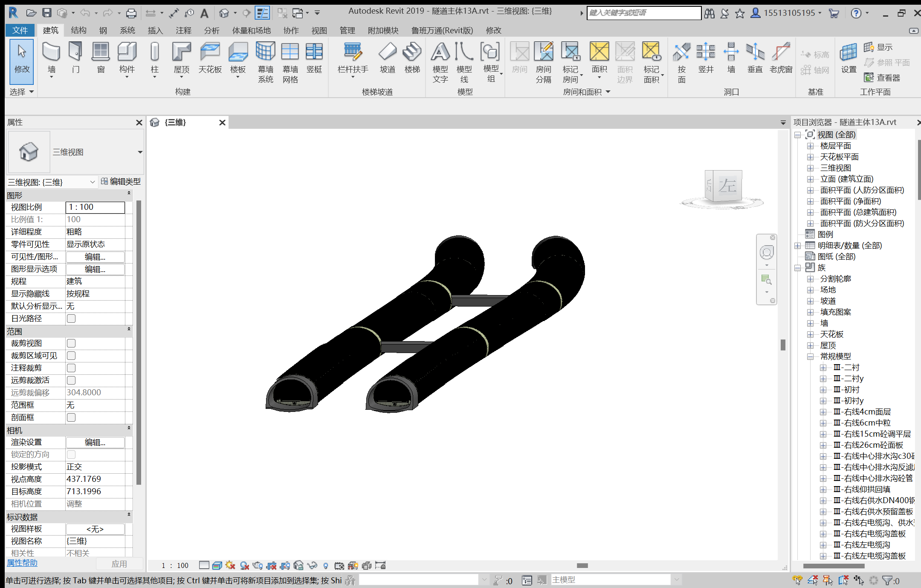The width and height of the screenshot is (921, 588).
Task: Toggle the 裁剪区域可见 checkbox
Action: pyautogui.click(x=71, y=356)
